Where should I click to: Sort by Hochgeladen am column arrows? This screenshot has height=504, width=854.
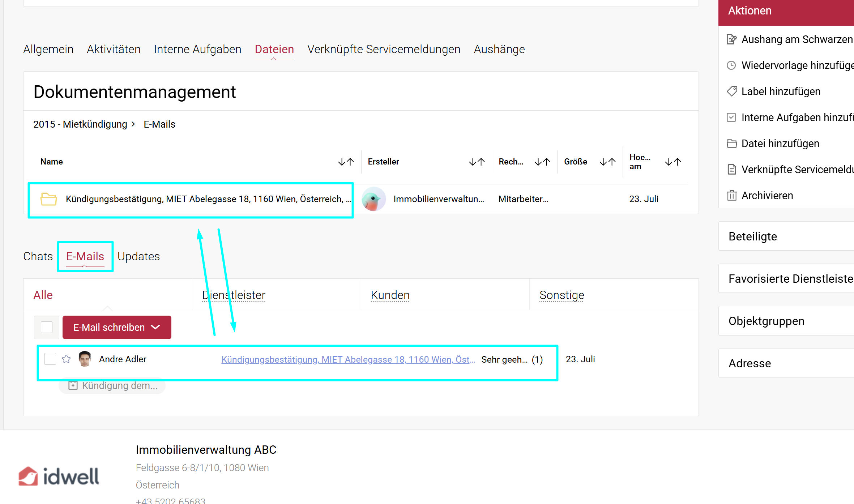[x=673, y=162]
